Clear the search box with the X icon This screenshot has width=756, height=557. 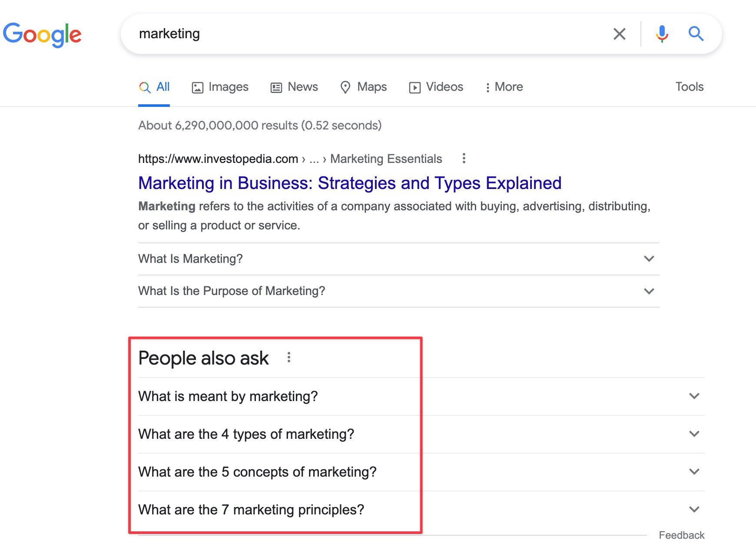tap(619, 34)
